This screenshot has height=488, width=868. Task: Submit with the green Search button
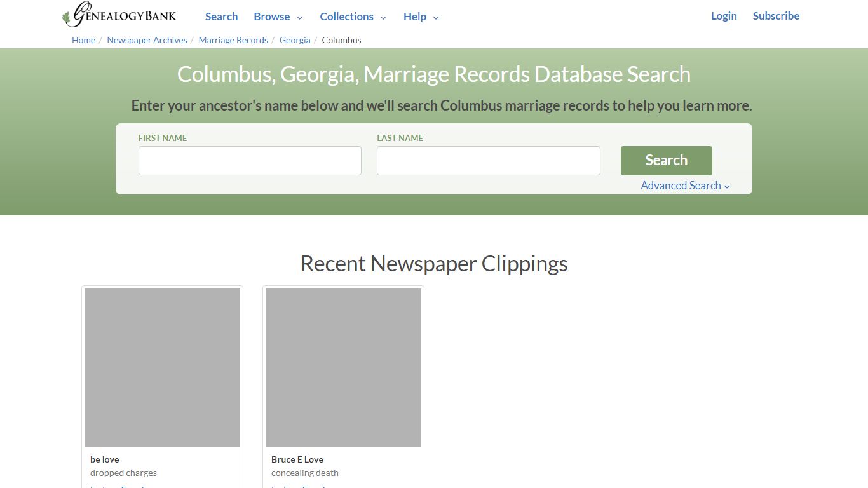tap(666, 161)
